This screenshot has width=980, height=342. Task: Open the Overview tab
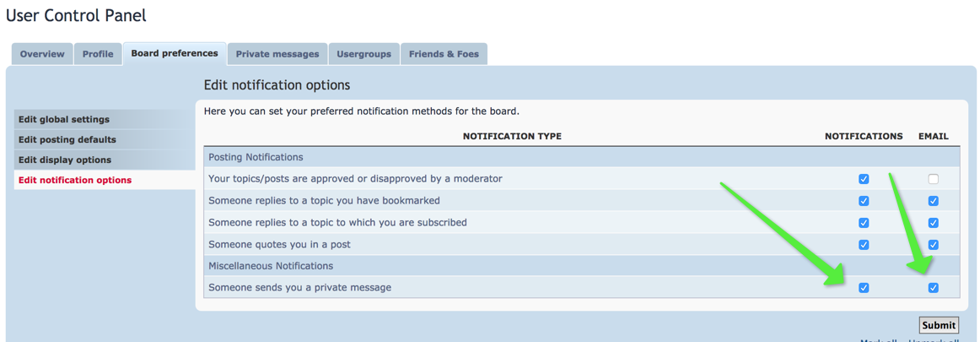coord(42,54)
